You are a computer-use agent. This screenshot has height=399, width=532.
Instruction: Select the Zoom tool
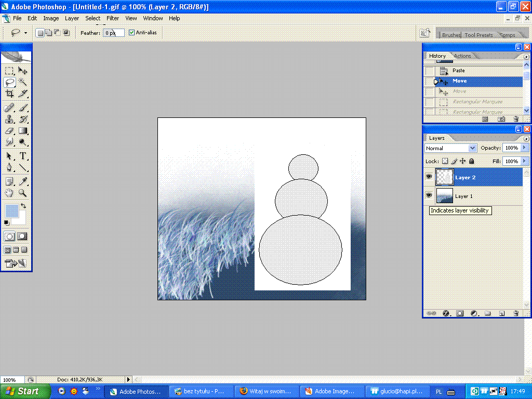23,193
